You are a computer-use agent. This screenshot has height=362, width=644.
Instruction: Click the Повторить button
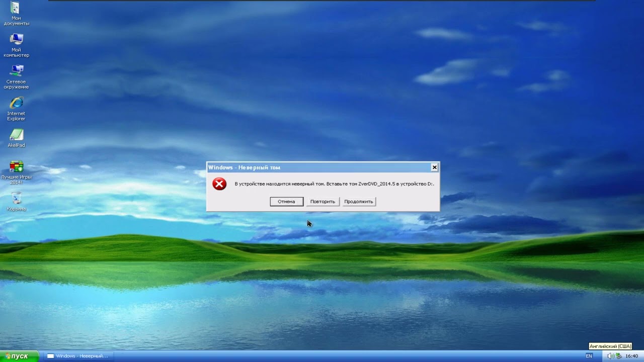tap(323, 202)
